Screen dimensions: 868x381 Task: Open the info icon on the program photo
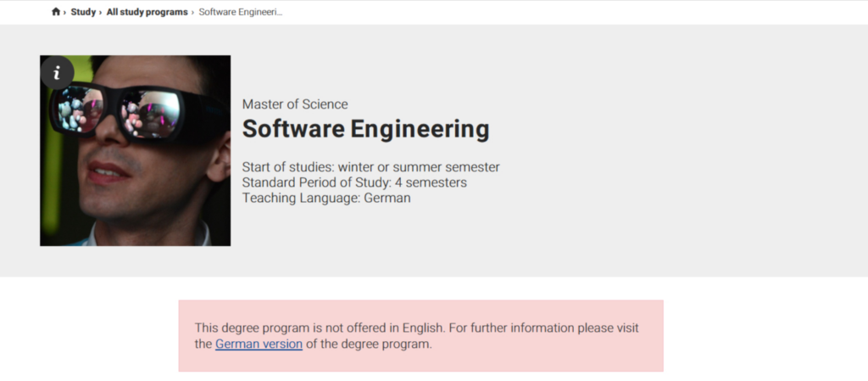[x=57, y=73]
